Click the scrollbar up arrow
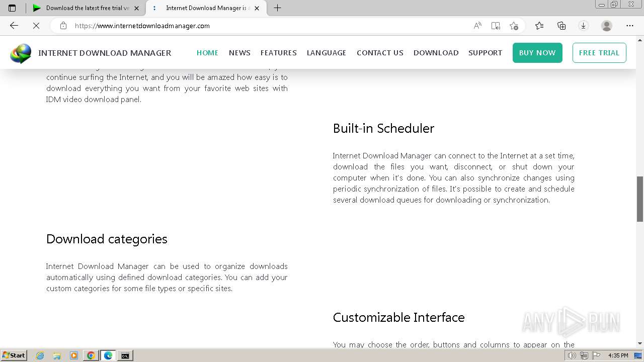 pyautogui.click(x=640, y=39)
